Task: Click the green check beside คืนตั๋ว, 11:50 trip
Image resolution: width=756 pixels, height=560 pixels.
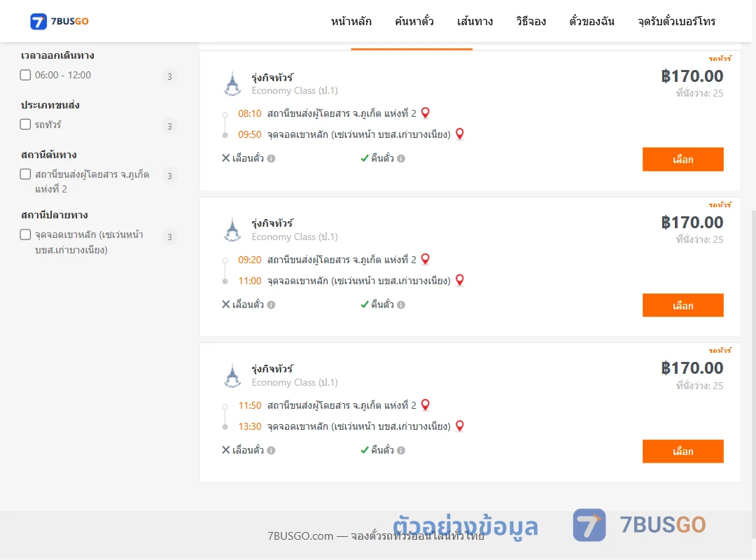Action: [x=365, y=450]
